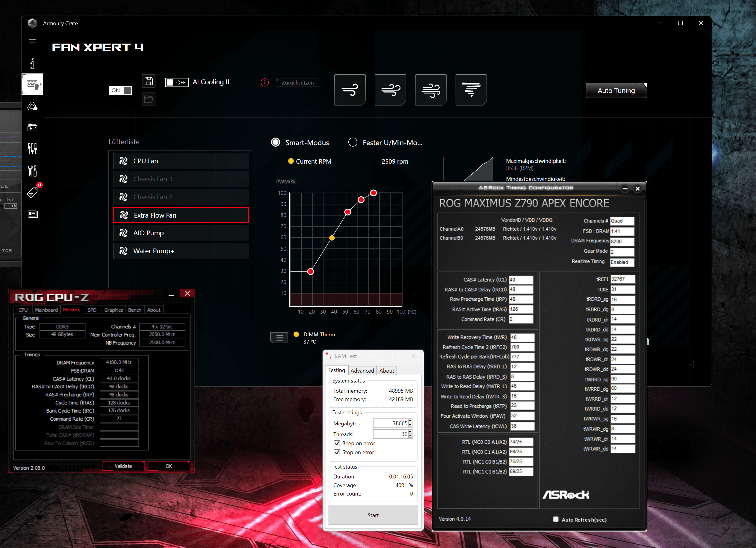Open Aura Sync triangle icon in sidebar
The width and height of the screenshot is (756, 548).
32,106
